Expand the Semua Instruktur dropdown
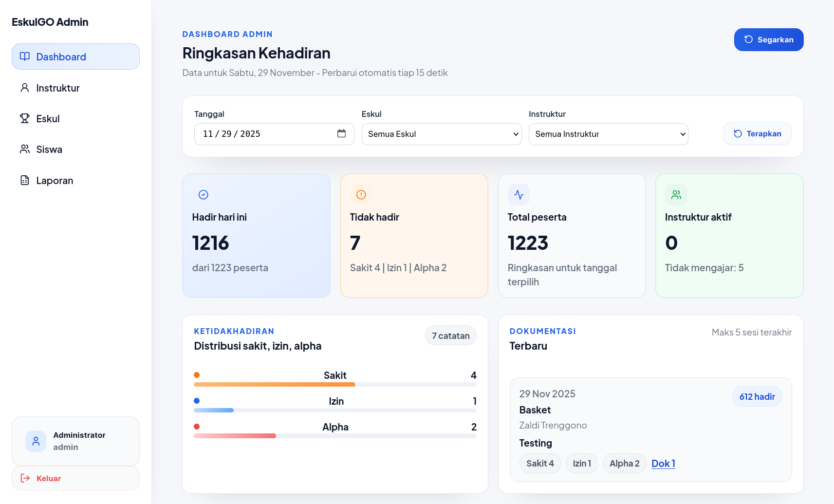Screen dimensions: 834x504 click(x=608, y=134)
